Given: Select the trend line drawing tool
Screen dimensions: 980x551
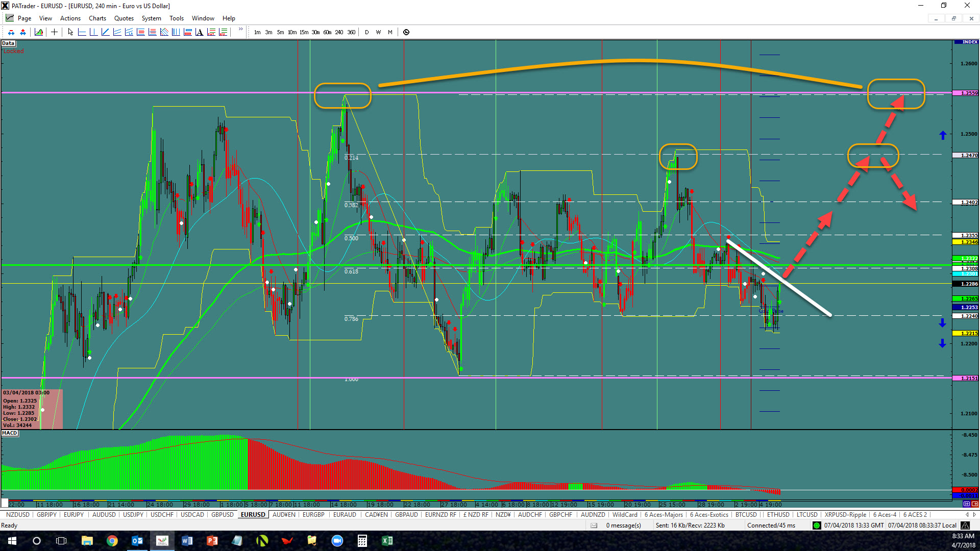Looking at the screenshot, I should coord(105,32).
